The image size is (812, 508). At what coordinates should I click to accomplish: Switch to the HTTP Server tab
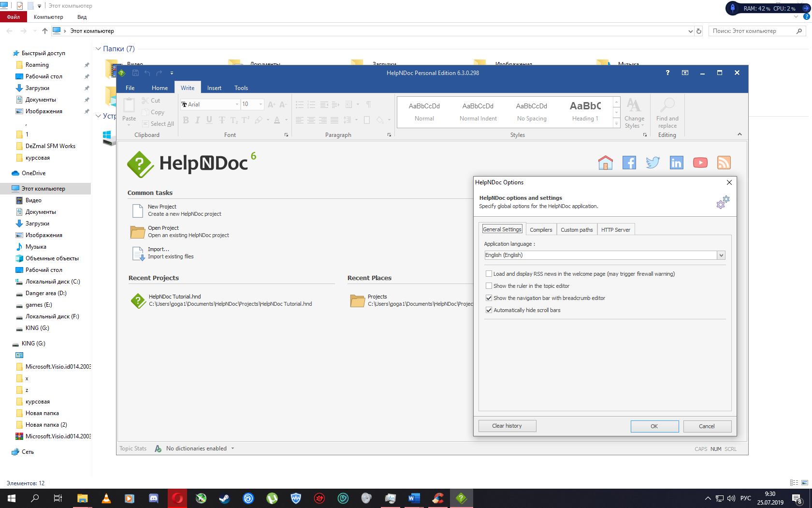click(615, 230)
